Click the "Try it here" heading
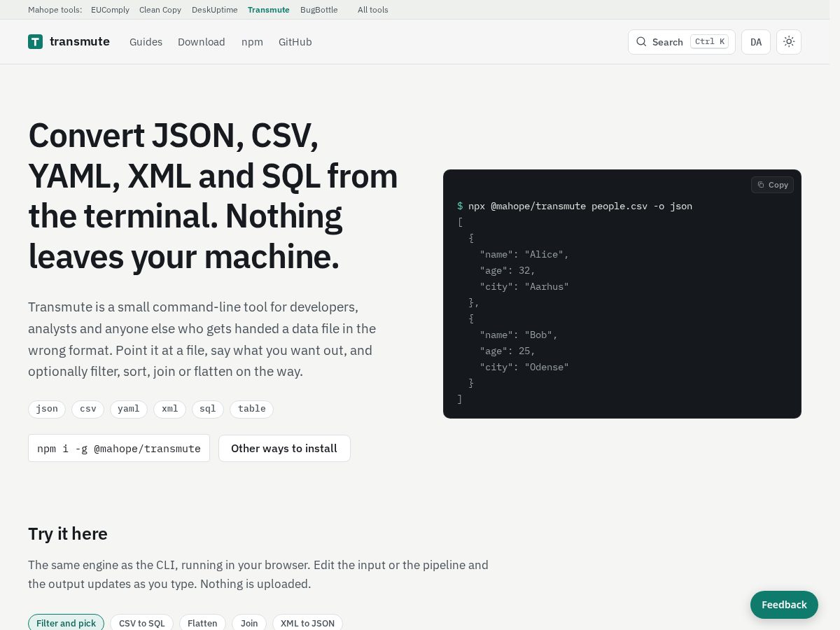This screenshot has width=840, height=630. [x=68, y=534]
